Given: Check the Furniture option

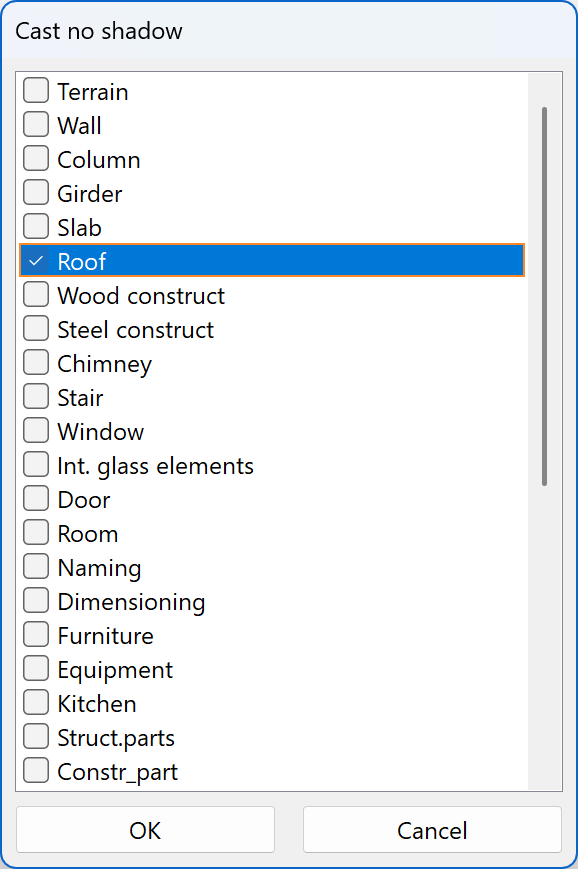Looking at the screenshot, I should (35, 634).
